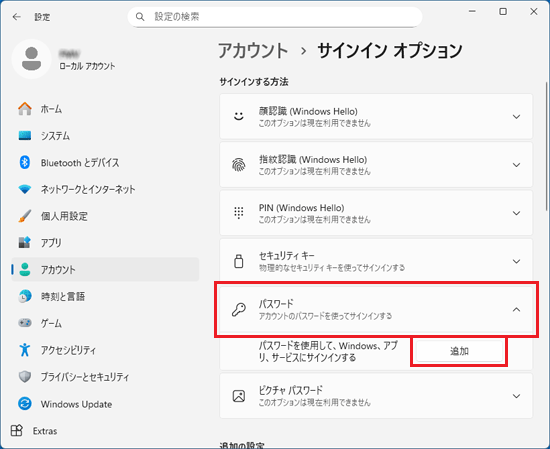Screen dimensions: 550x449
Task: Click the back arrow icon
Action: point(16,17)
